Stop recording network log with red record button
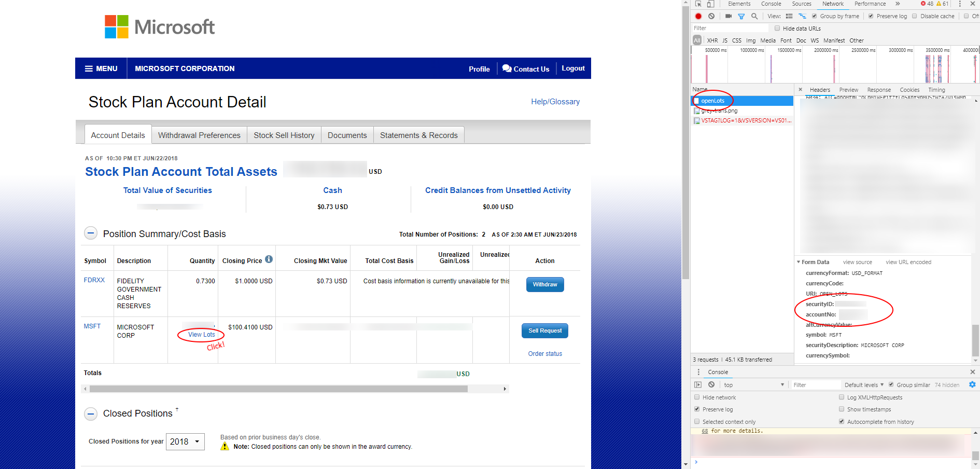The image size is (980, 469). (698, 16)
